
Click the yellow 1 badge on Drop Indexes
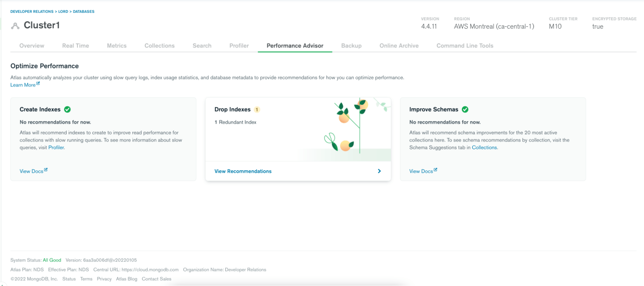[x=257, y=109]
